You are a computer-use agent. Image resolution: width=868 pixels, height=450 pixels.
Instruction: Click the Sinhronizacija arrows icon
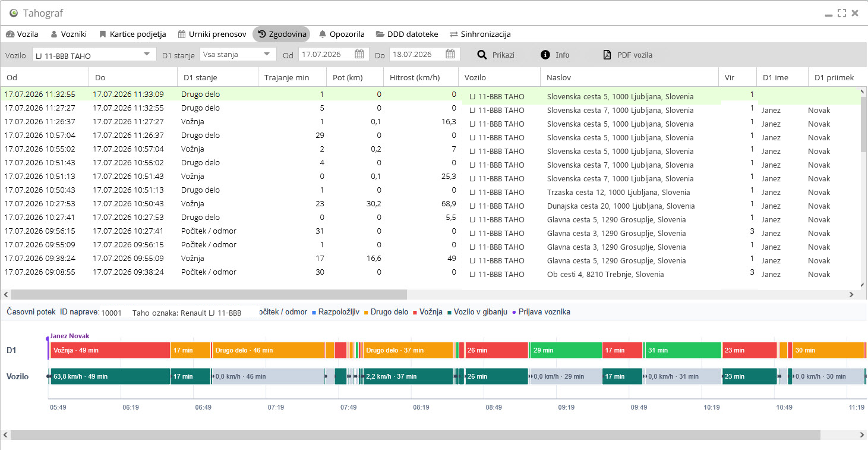tap(454, 34)
